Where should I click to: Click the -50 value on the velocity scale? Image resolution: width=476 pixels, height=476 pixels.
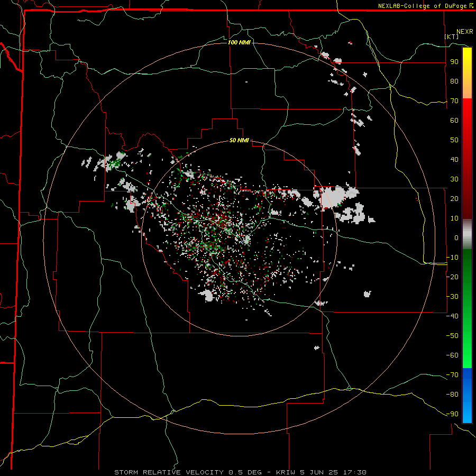pyautogui.click(x=452, y=336)
